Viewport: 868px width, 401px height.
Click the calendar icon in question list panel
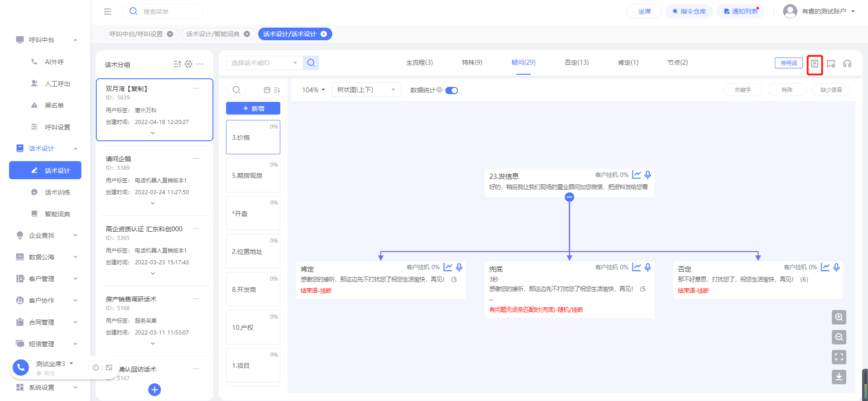click(x=267, y=90)
